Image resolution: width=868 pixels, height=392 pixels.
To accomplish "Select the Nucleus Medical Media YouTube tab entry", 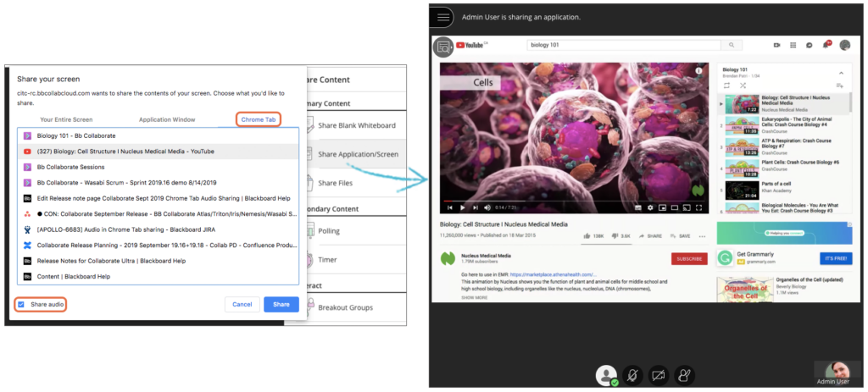I will pyautogui.click(x=159, y=152).
